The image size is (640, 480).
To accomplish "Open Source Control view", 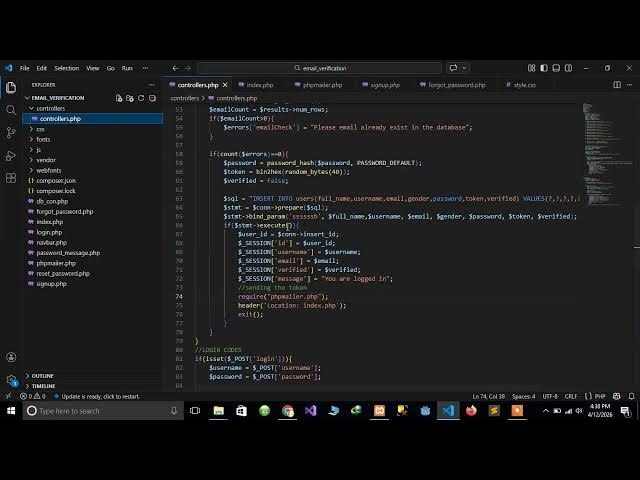I will click(11, 132).
